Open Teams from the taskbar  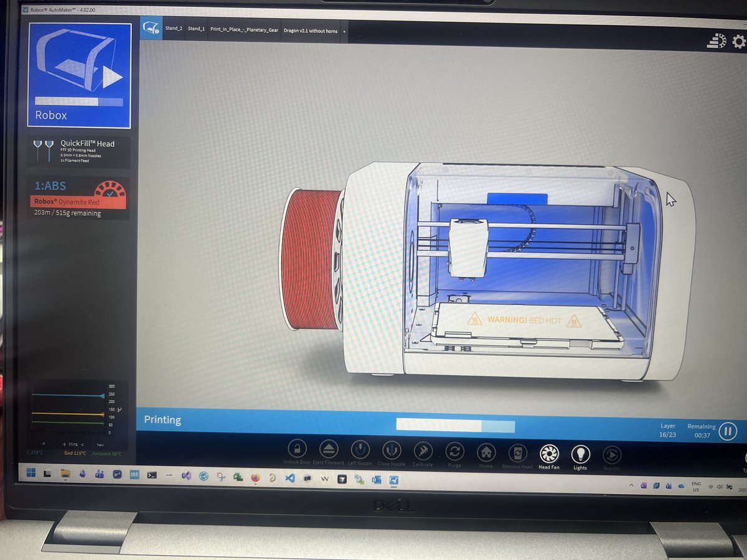click(x=99, y=475)
